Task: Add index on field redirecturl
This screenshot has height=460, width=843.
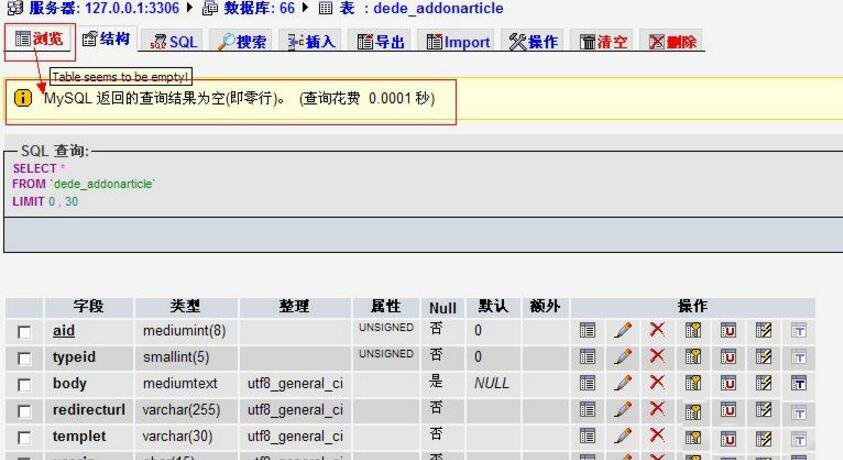Action: click(x=763, y=409)
